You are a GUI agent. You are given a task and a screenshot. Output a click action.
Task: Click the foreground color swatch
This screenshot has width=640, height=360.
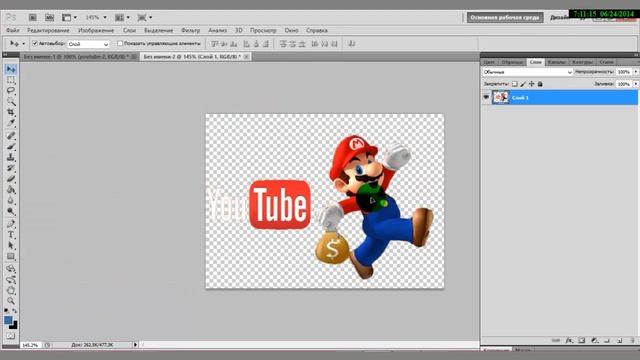[8, 320]
